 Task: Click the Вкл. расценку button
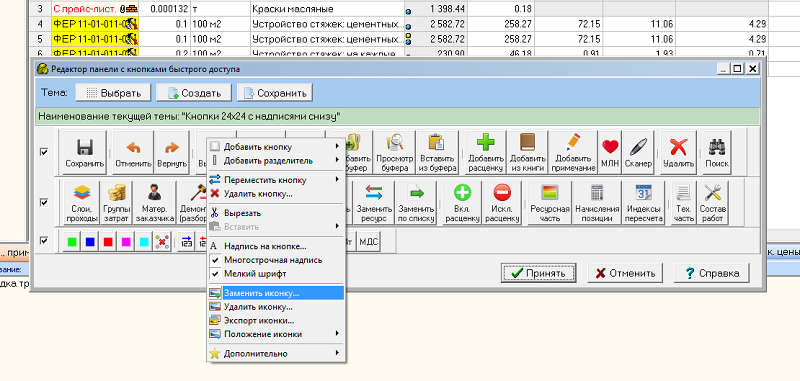(462, 202)
